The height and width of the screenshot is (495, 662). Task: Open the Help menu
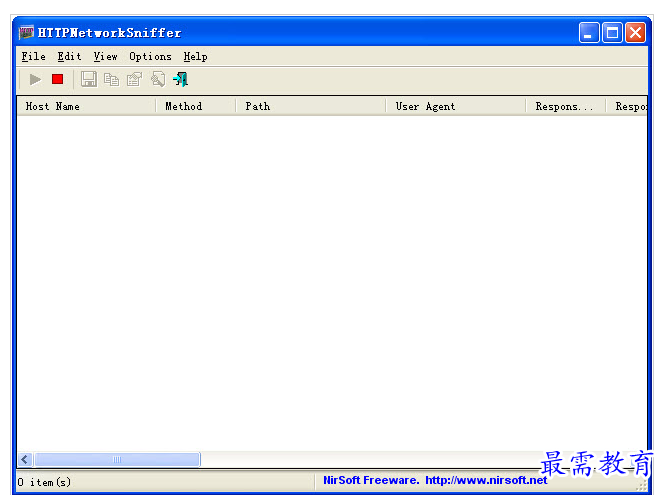195,57
